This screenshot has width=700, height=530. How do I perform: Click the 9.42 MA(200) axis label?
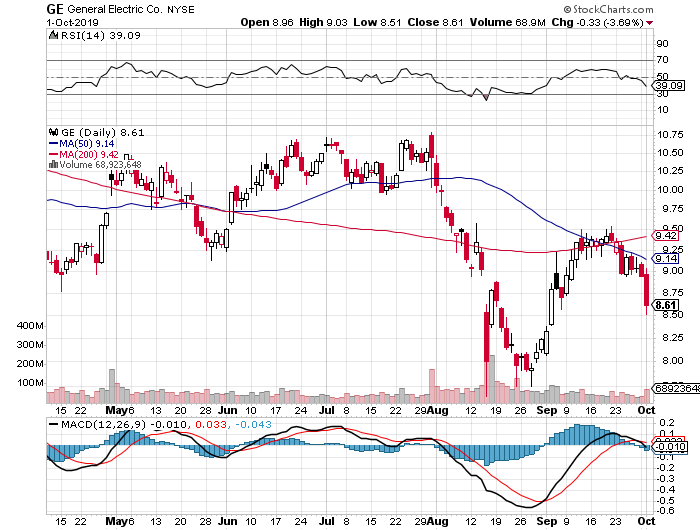(666, 235)
